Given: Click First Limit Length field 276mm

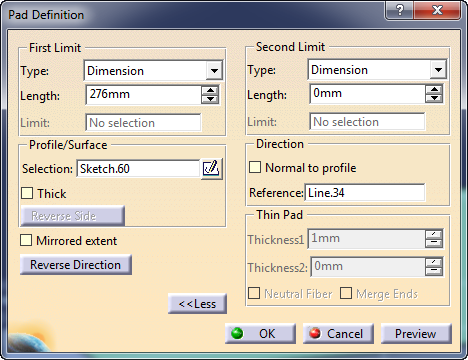Looking at the screenshot, I should pyautogui.click(x=144, y=95).
